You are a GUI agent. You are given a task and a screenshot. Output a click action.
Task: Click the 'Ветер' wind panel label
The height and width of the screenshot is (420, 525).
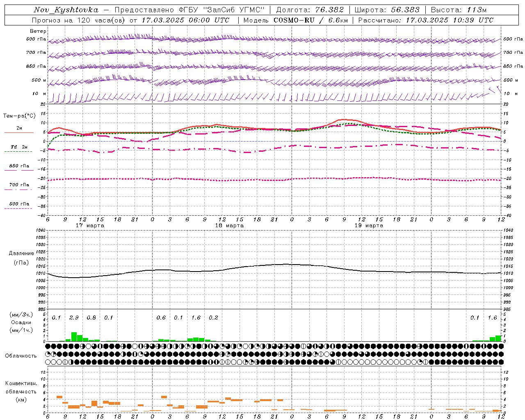tap(38, 31)
